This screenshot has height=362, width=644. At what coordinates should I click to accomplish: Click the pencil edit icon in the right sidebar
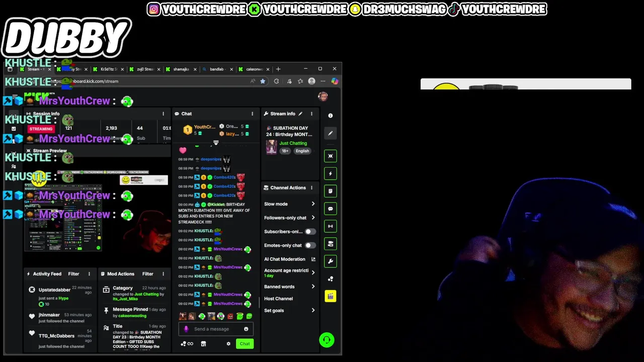[331, 133]
